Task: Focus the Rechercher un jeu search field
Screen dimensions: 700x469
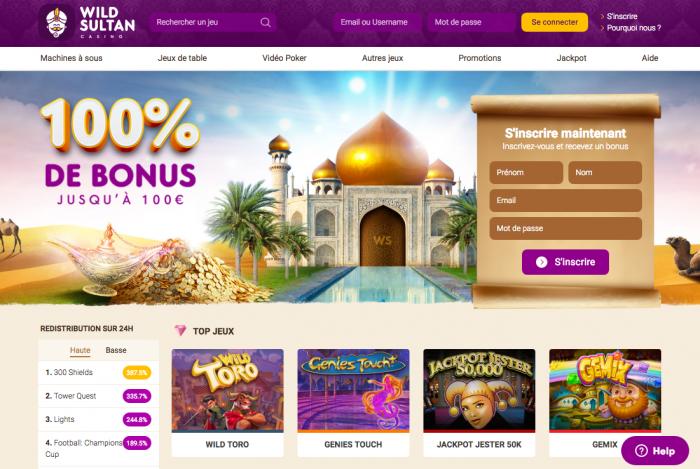Action: pyautogui.click(x=212, y=22)
